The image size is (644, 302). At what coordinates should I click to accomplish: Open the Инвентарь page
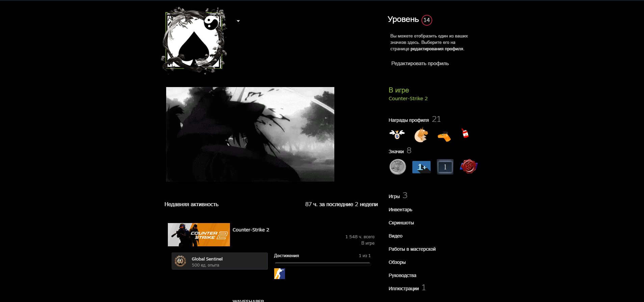(x=400, y=210)
